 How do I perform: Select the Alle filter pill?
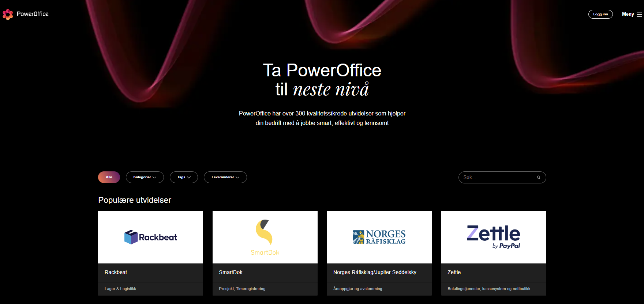click(x=109, y=177)
